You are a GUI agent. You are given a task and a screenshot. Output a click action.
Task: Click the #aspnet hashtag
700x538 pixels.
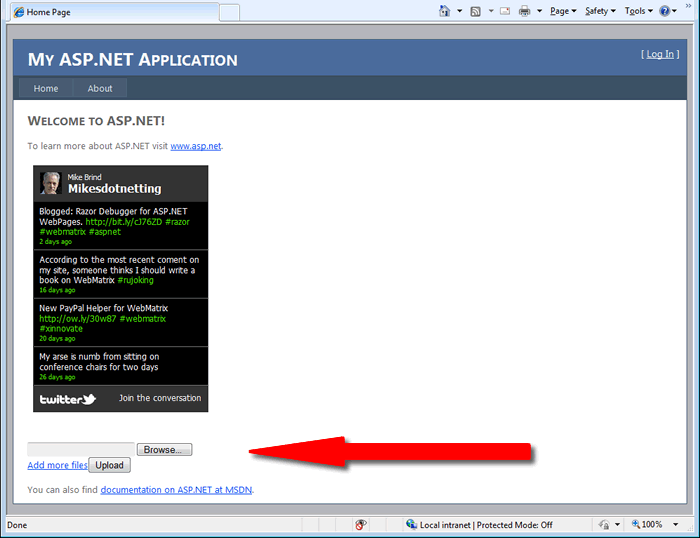pos(105,232)
